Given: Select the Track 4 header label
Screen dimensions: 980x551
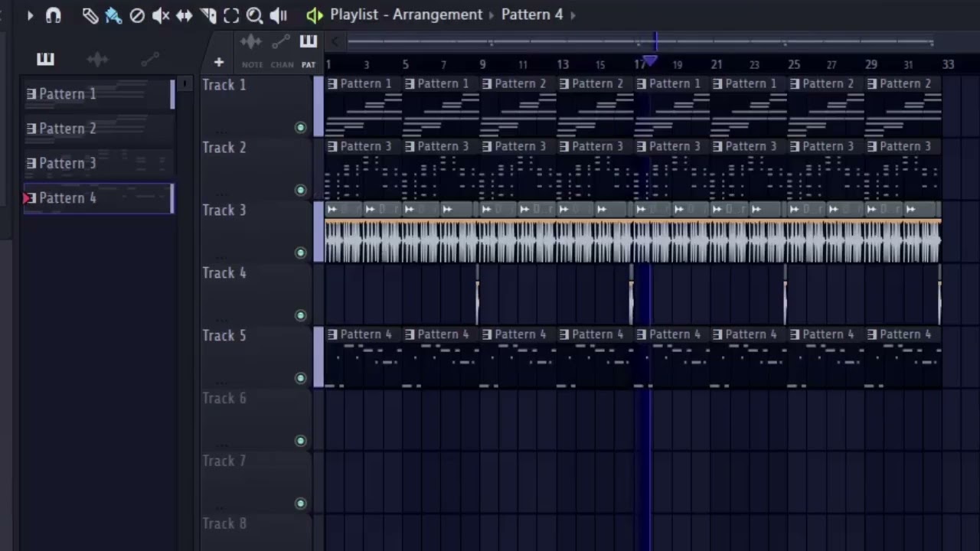Looking at the screenshot, I should click(x=224, y=273).
